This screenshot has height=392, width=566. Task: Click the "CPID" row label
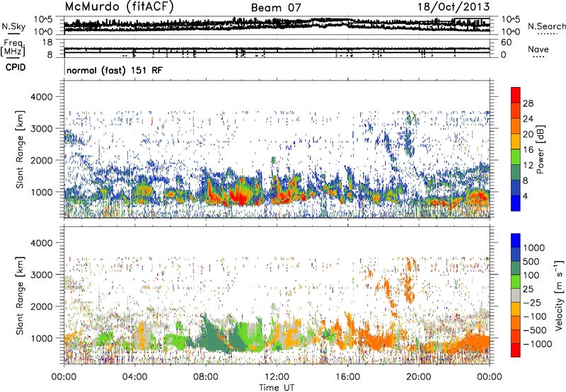click(16, 67)
